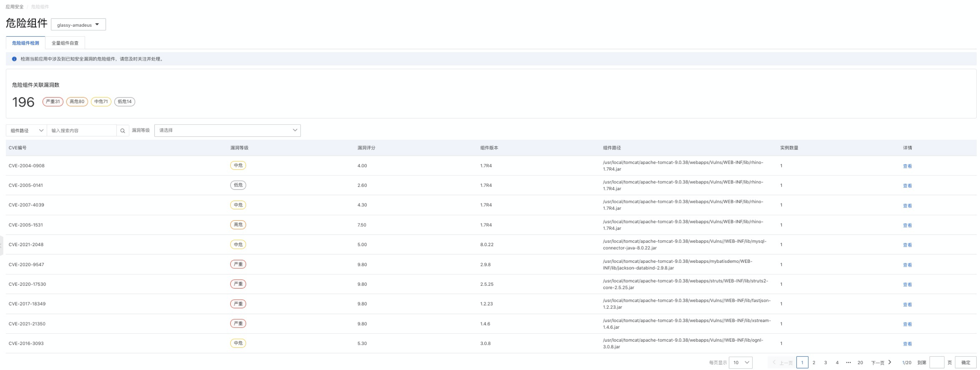980x370 pixels.
Task: Click 查看 link for CVE-2020-9547
Action: point(907,265)
